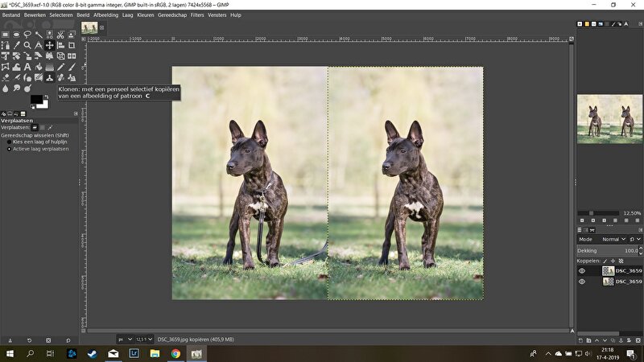Select the Fuzzy Select magic wand tool

pos(39,35)
